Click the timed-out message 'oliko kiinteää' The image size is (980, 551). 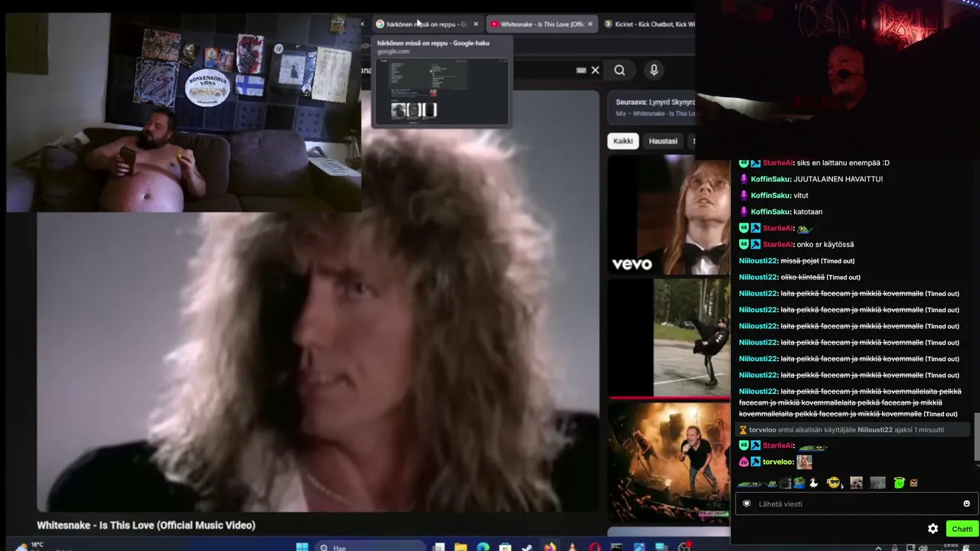(x=802, y=277)
